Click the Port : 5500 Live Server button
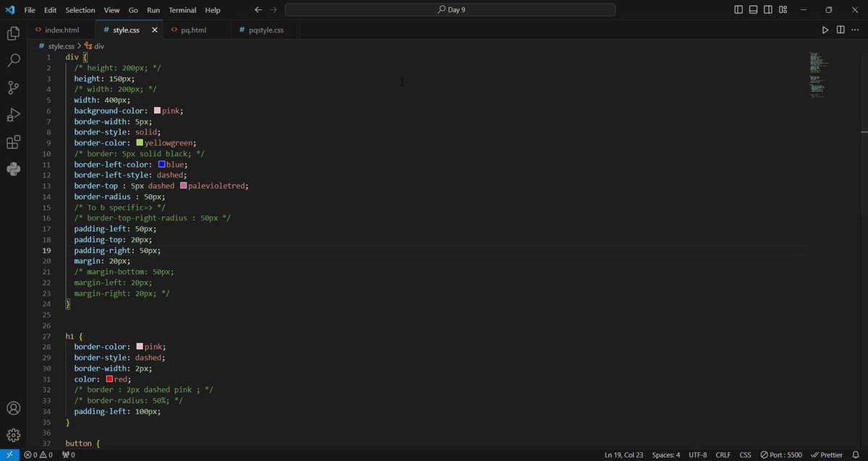Screen dimensions: 868x461 (780, 454)
